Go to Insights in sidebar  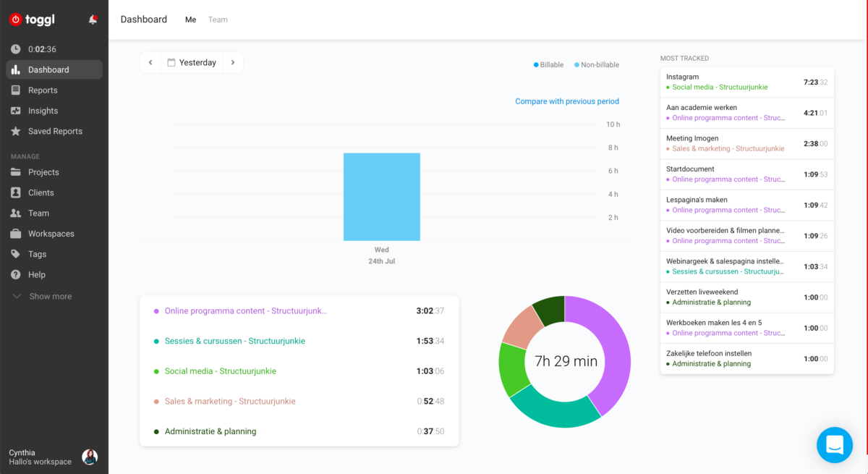(43, 111)
